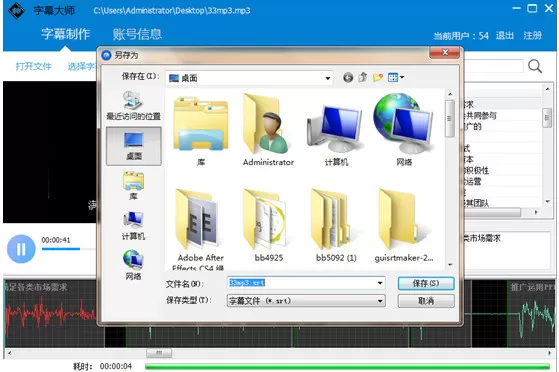Click the 取消 cancel button

426,301
